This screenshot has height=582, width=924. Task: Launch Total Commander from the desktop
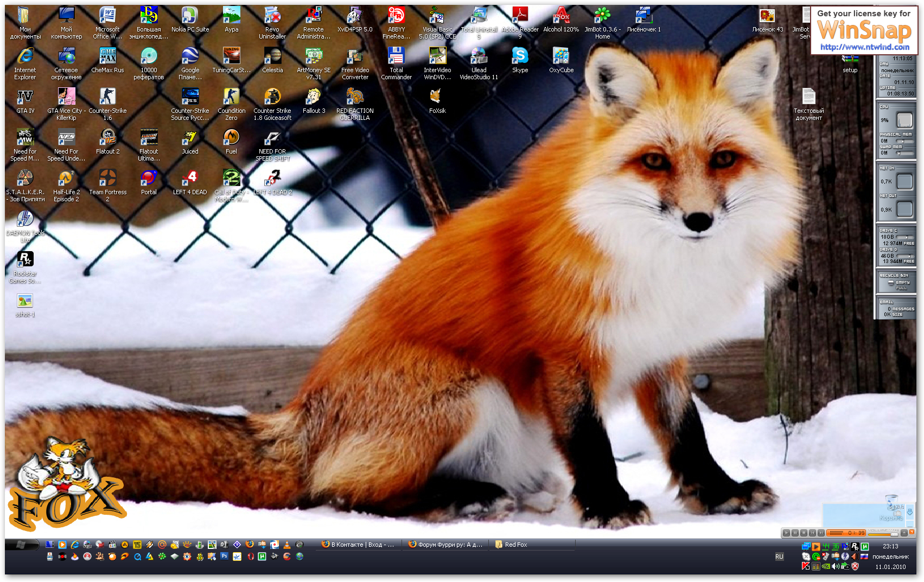[396, 56]
